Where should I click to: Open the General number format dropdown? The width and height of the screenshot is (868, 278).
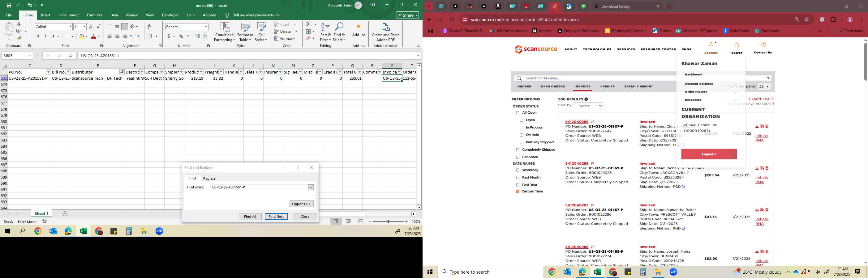click(206, 27)
